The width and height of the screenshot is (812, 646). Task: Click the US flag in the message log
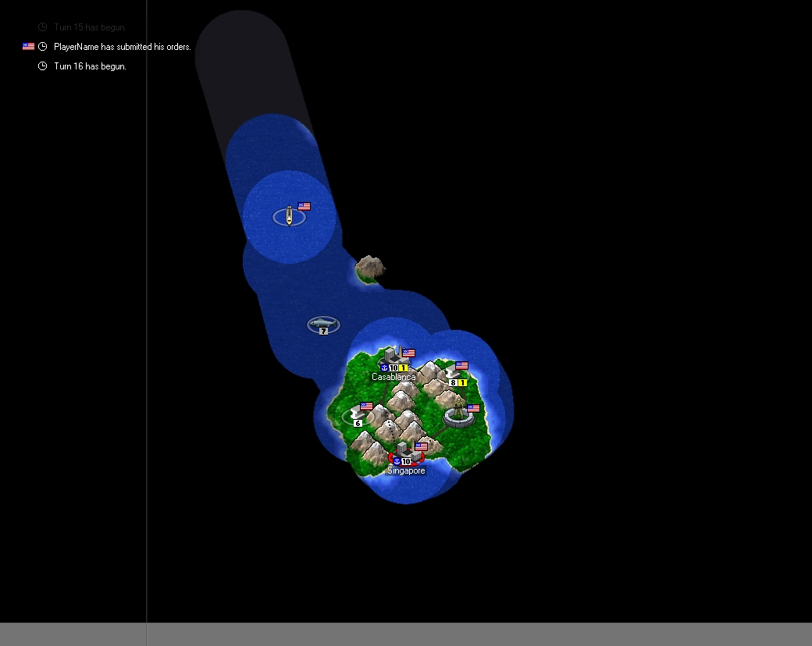point(28,47)
